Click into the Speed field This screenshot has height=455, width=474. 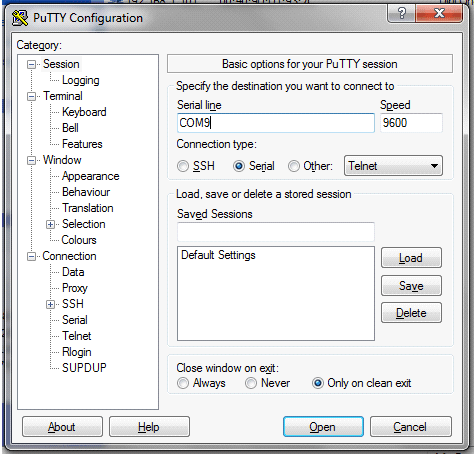pos(411,123)
